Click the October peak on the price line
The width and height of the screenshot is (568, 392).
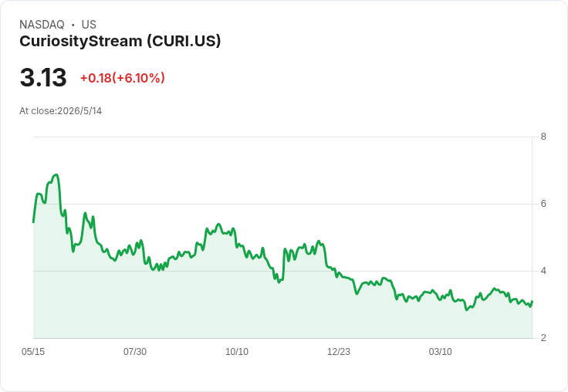[x=218, y=225]
